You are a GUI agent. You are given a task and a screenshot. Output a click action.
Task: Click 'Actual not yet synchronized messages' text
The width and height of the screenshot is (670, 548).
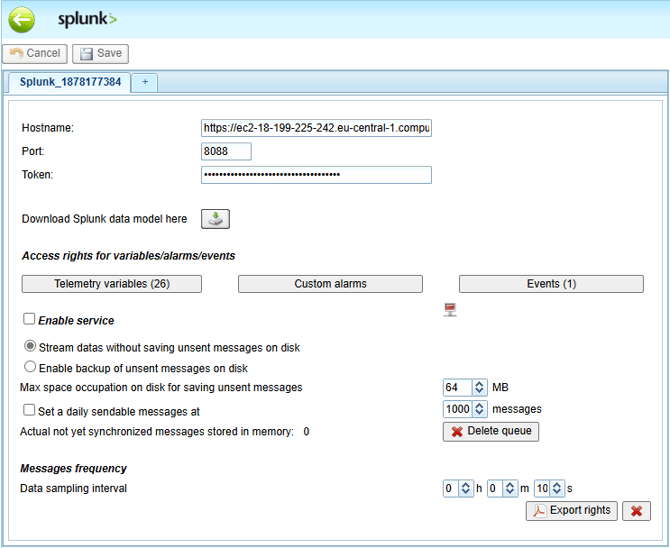pyautogui.click(x=157, y=432)
